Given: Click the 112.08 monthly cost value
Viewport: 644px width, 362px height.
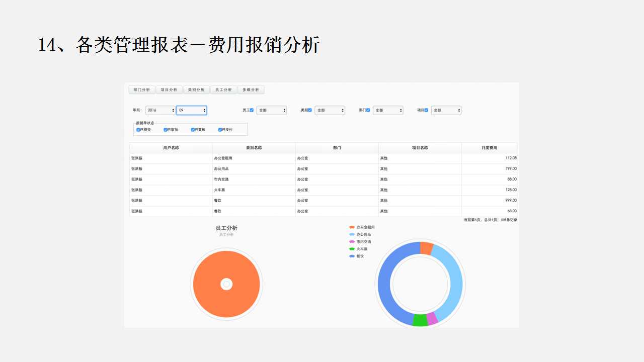Looking at the screenshot, I should click(511, 158).
